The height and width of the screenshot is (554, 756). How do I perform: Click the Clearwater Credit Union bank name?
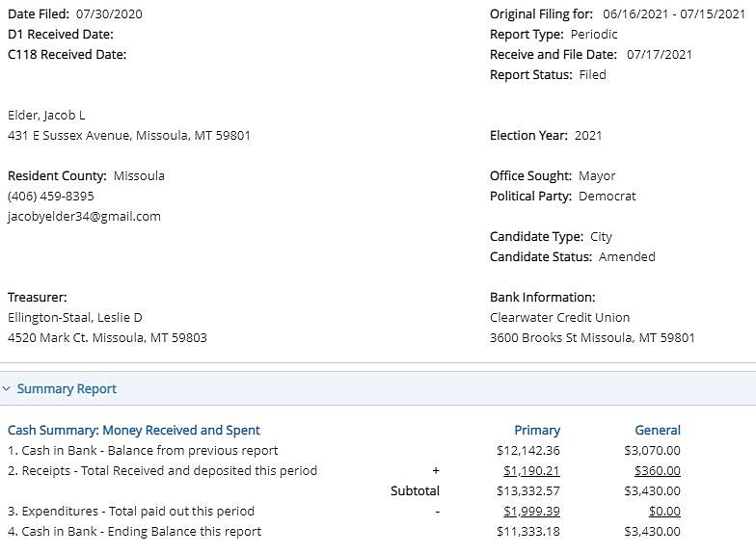(x=559, y=318)
